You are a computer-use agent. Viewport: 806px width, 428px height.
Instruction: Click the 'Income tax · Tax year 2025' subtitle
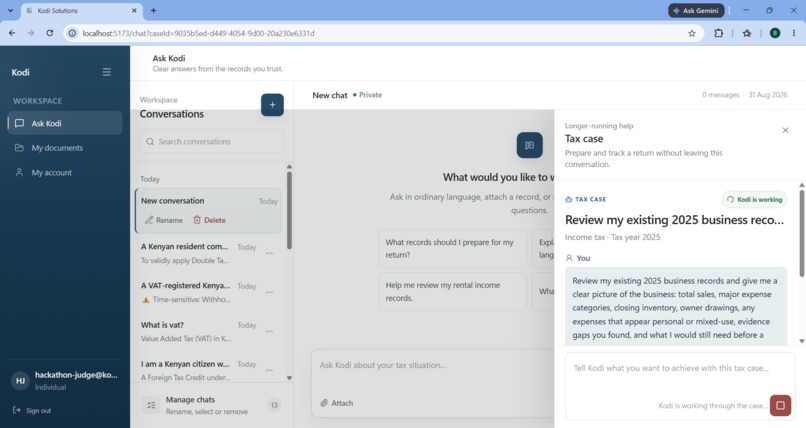point(613,237)
